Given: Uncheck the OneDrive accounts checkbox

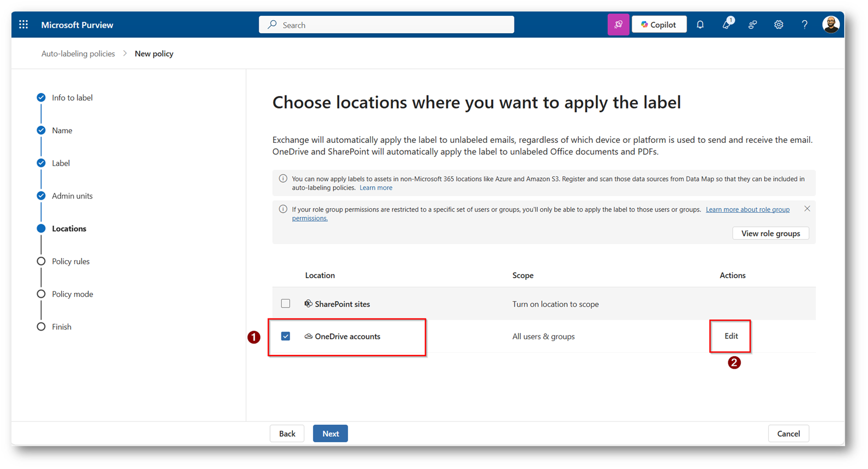Looking at the screenshot, I should point(285,336).
